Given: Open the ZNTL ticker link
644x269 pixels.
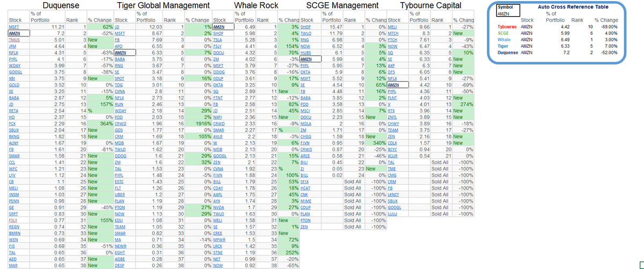Looking at the screenshot, I should 392,117.
